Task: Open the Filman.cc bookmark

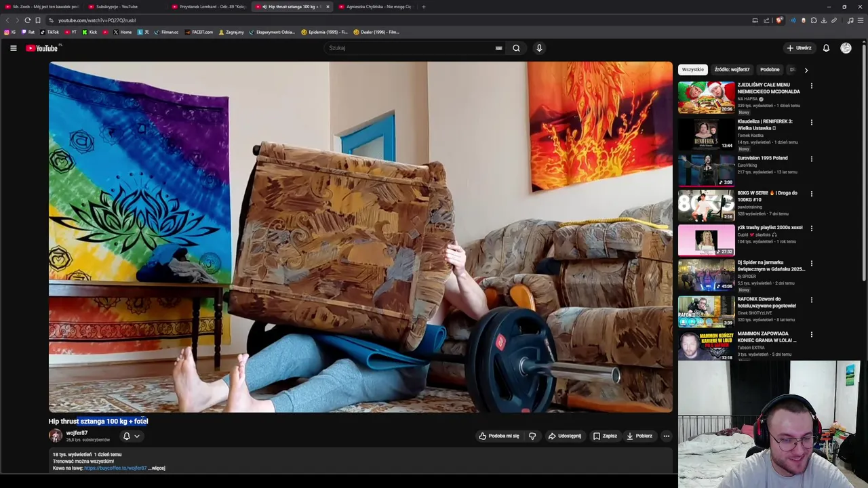Action: pos(166,32)
